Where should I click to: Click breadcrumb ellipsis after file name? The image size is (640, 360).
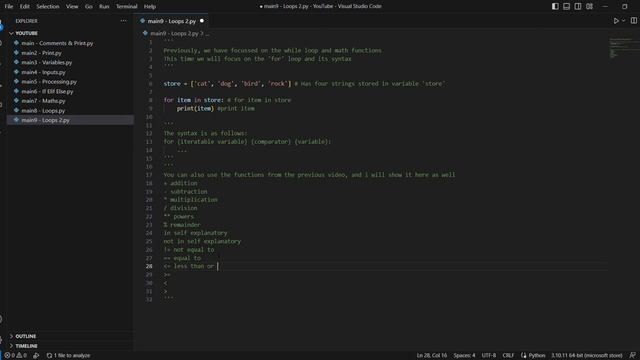(207, 33)
